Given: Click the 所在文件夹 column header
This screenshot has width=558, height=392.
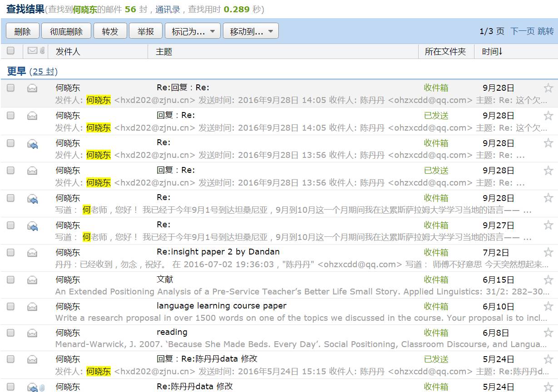Looking at the screenshot, I should [x=445, y=52].
